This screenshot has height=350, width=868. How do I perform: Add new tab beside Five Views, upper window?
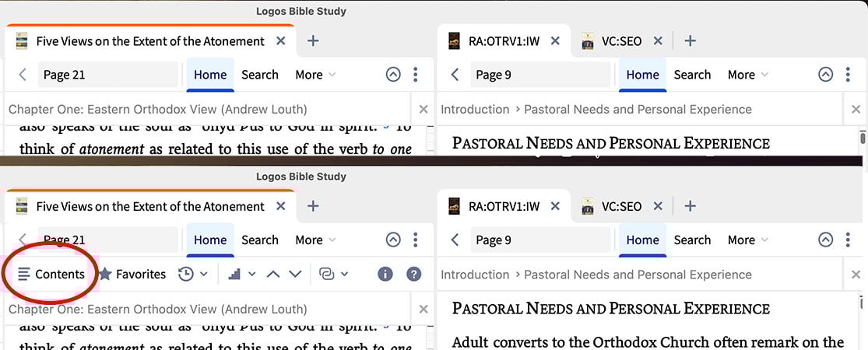[313, 41]
